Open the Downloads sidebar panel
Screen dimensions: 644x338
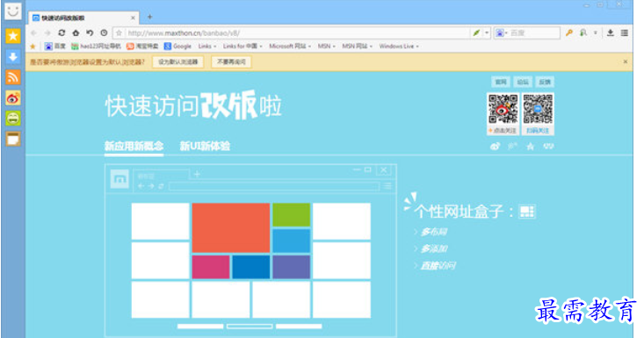(x=13, y=56)
